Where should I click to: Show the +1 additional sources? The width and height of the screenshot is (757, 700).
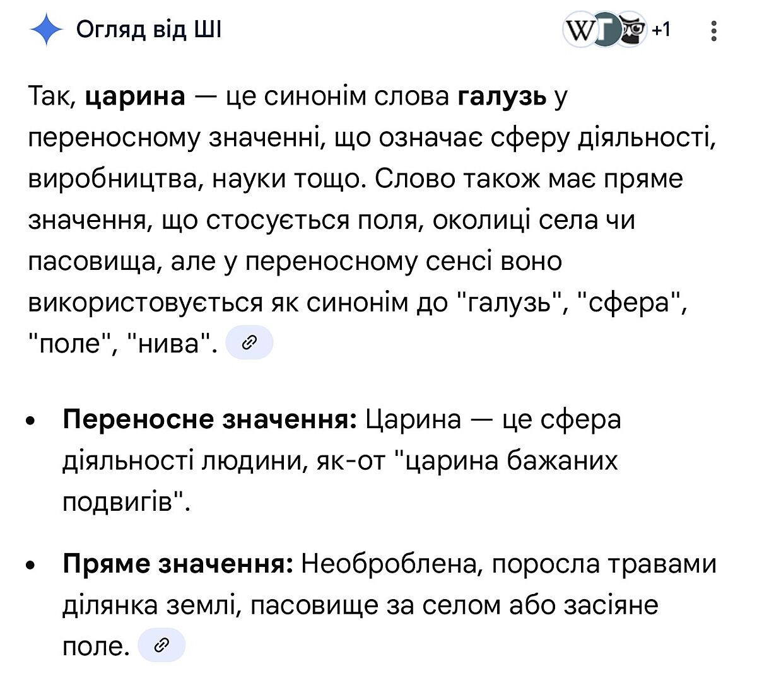tap(661, 30)
